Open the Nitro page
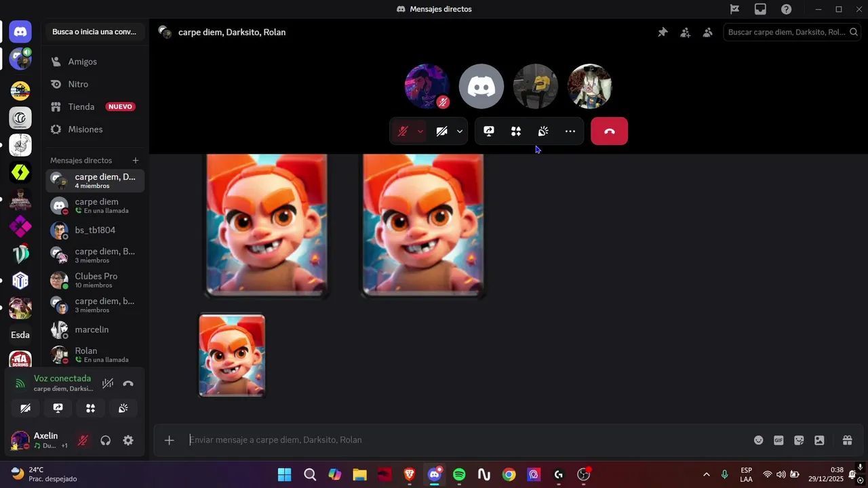The height and width of the screenshot is (488, 868). [x=95, y=84]
